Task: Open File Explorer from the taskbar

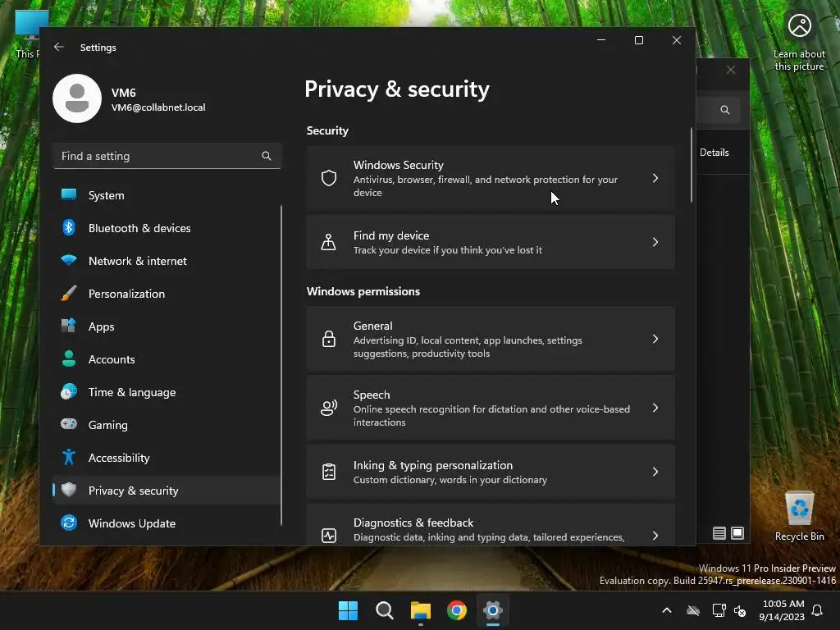Action: tap(421, 610)
